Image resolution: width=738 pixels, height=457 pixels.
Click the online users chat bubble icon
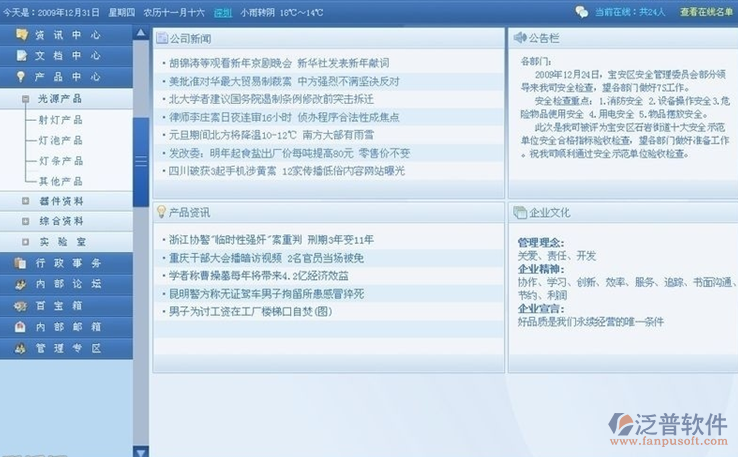pyautogui.click(x=581, y=12)
